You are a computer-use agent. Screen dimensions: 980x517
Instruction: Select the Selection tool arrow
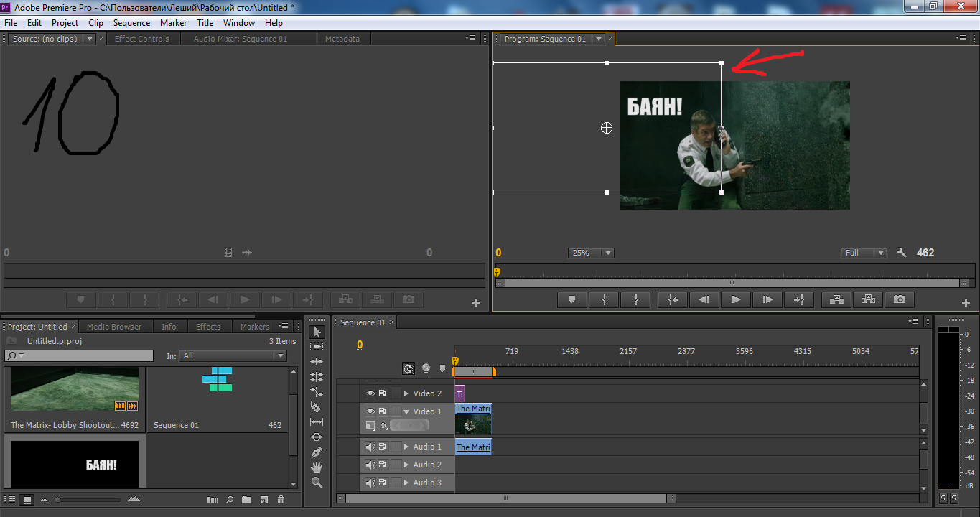coord(317,332)
